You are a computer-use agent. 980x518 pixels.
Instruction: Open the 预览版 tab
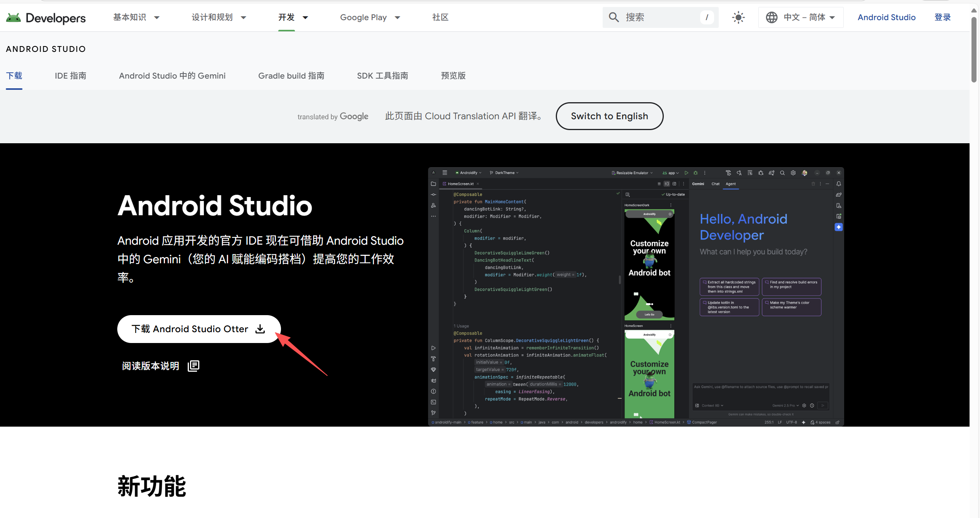click(x=453, y=76)
